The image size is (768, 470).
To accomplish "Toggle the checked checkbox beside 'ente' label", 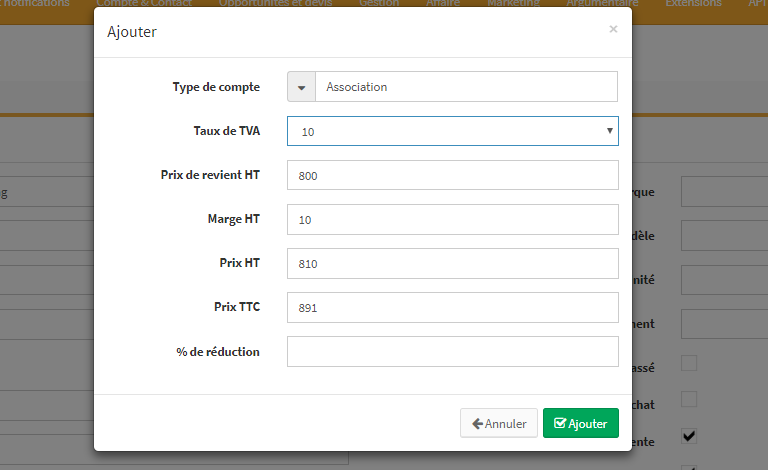I will click(x=689, y=436).
